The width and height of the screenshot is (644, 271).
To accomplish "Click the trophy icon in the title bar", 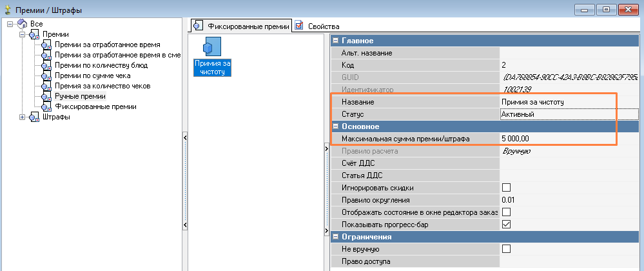I will [x=7, y=8].
